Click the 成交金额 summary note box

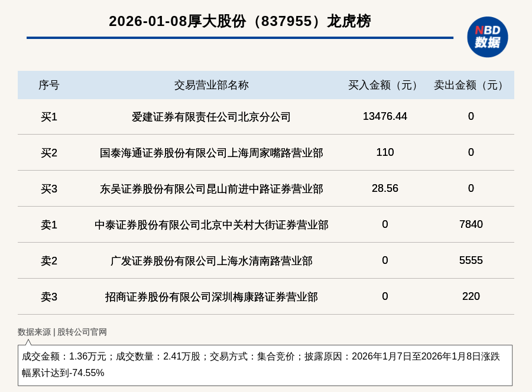pyautogui.click(x=265, y=365)
